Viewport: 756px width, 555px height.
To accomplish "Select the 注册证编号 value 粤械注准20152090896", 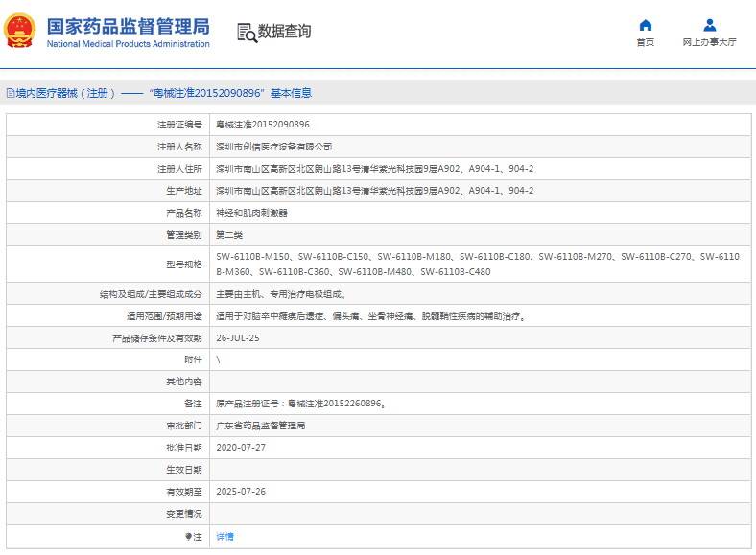I will click(263, 125).
